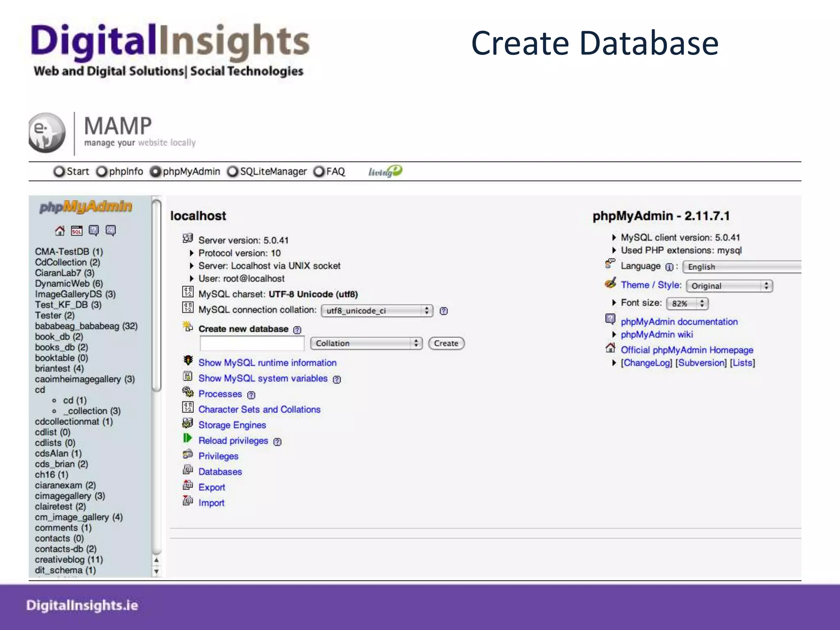Open Show MySQL runtime information link
Image resolution: width=840 pixels, height=630 pixels.
click(267, 363)
